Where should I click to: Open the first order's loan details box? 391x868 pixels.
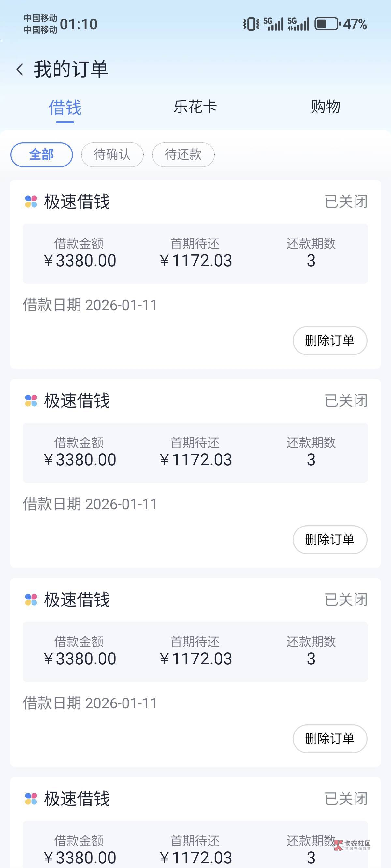coord(195,253)
